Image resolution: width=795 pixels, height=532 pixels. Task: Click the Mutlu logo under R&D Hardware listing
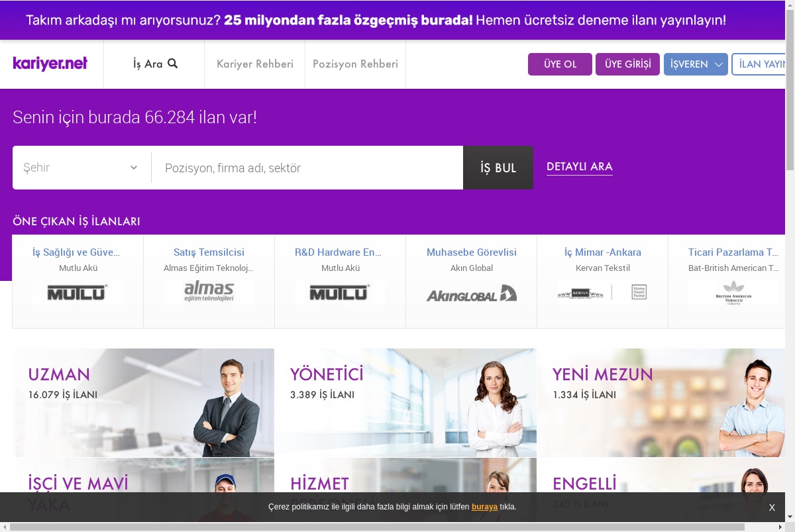click(340, 292)
